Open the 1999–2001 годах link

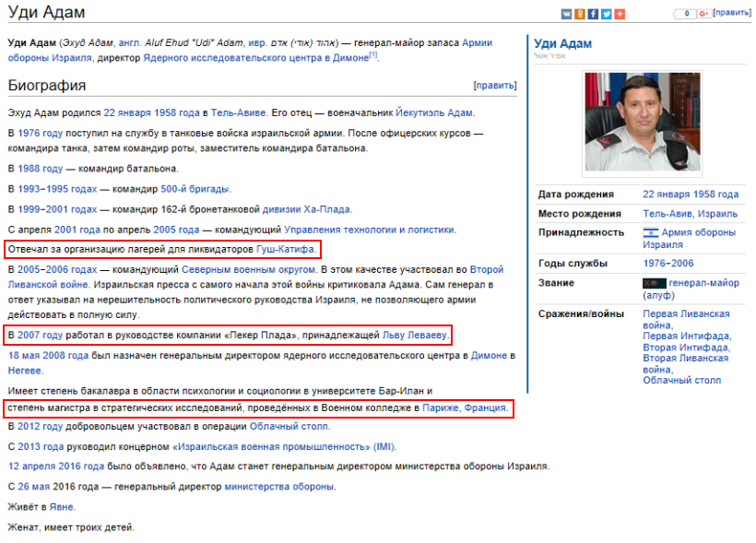pyautogui.click(x=57, y=209)
